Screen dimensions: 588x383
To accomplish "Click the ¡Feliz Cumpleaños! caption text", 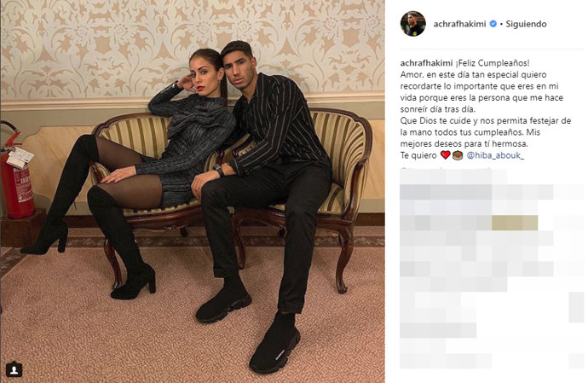I will click(493, 63).
